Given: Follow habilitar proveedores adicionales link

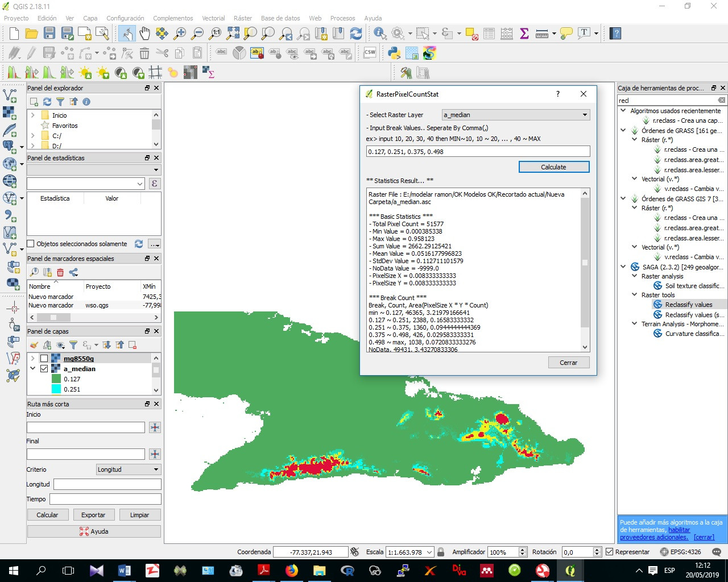Looking at the screenshot, I should [655, 534].
